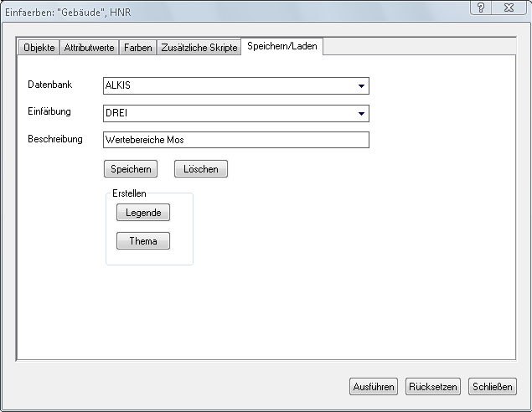Click the Löschen button
Screen dimensions: 532x412
(x=200, y=169)
